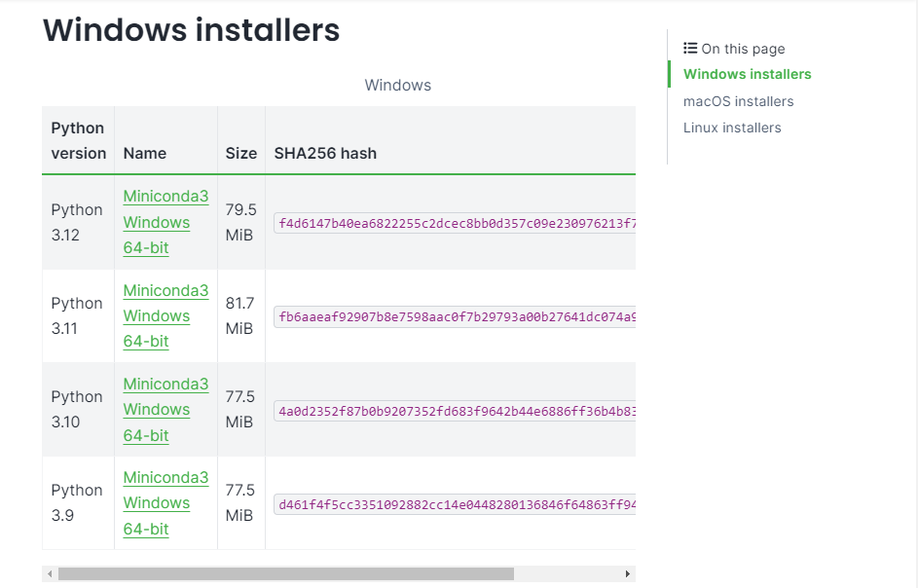Click the On this page list icon
The image size is (918, 588).
coord(690,48)
